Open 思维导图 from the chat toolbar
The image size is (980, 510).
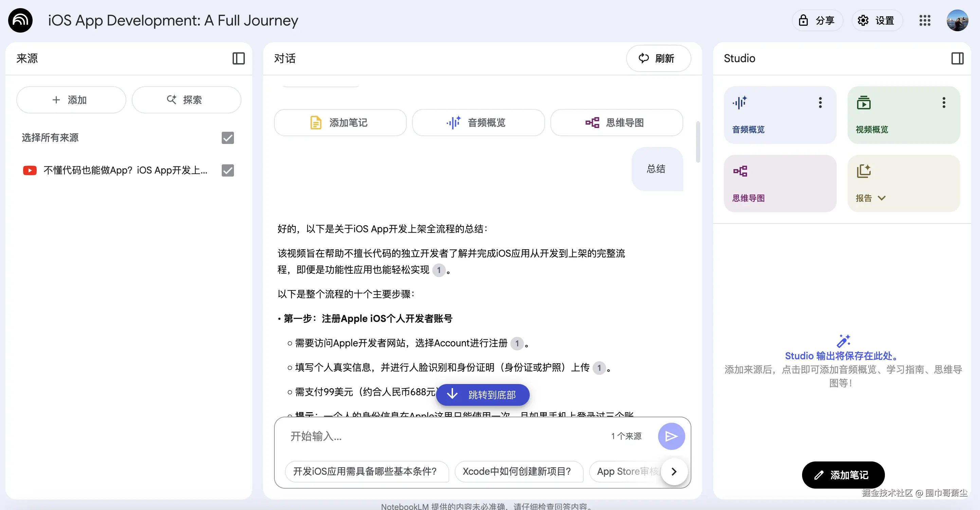coord(616,123)
